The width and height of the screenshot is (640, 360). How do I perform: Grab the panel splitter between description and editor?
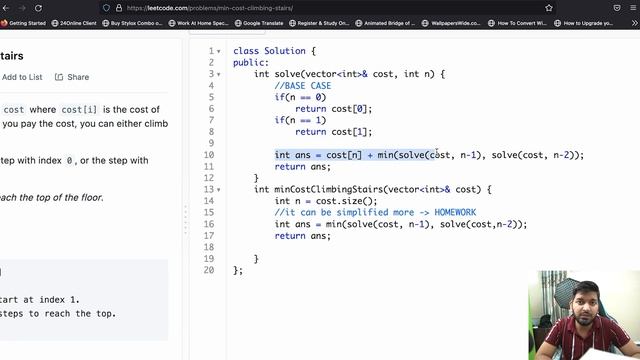tap(185, 220)
